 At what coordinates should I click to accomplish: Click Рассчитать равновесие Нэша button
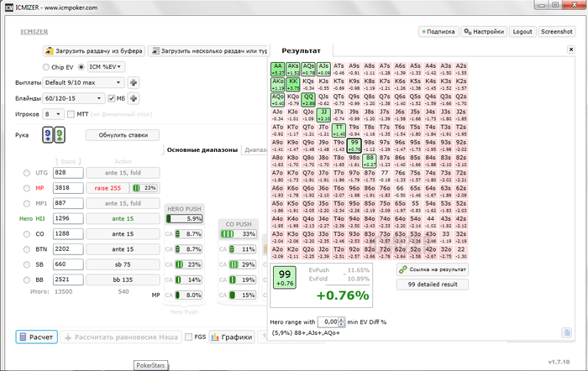click(121, 337)
